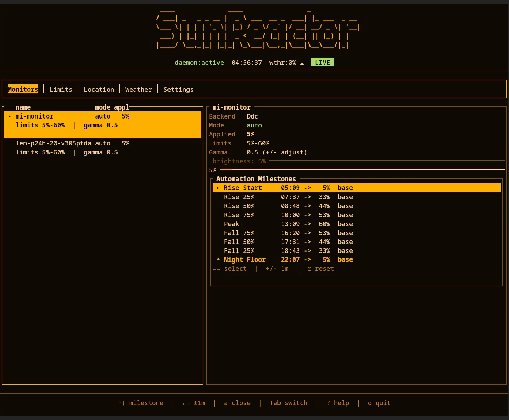The height and width of the screenshot is (420, 509).
Task: Click the Backend value 'Ddc'
Action: 252,116
